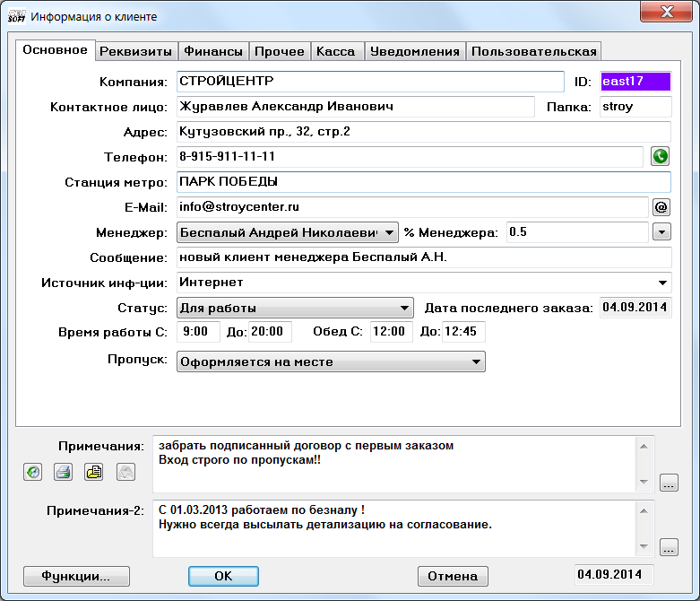Expand the % Менеджера dropdown arrow
The image size is (700, 601).
click(661, 232)
